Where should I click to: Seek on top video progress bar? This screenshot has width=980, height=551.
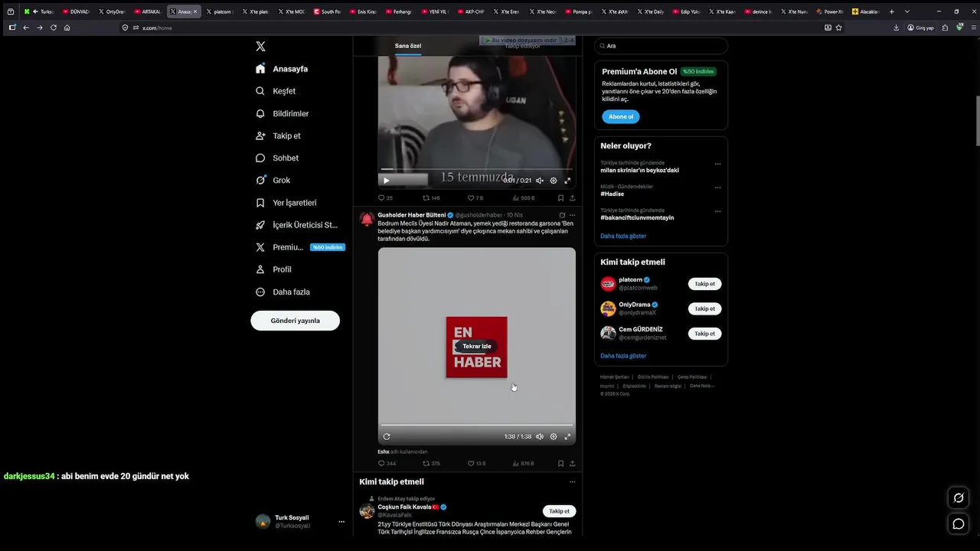tap(477, 169)
